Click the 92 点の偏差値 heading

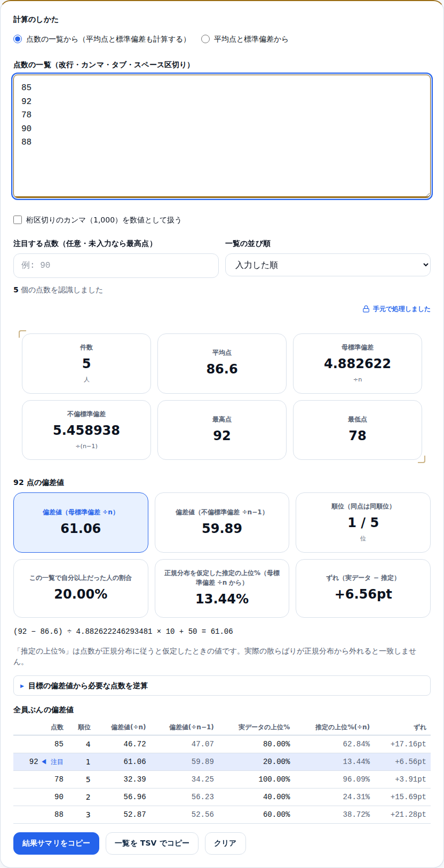click(38, 482)
